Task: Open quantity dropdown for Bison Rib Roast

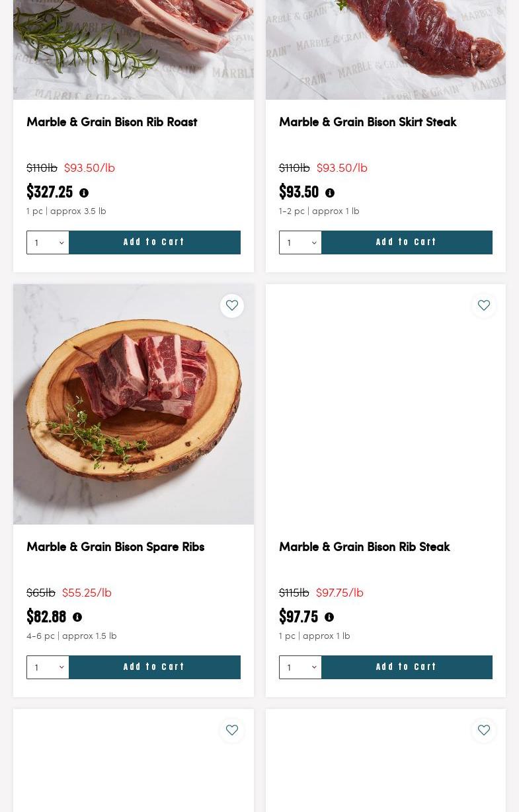Action: pyautogui.click(x=48, y=242)
